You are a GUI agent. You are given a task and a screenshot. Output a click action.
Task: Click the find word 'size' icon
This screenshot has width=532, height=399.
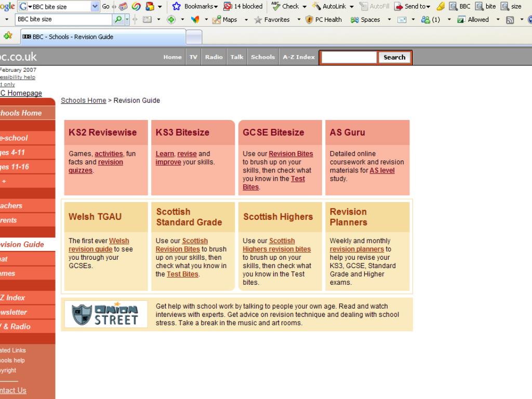[505, 6]
